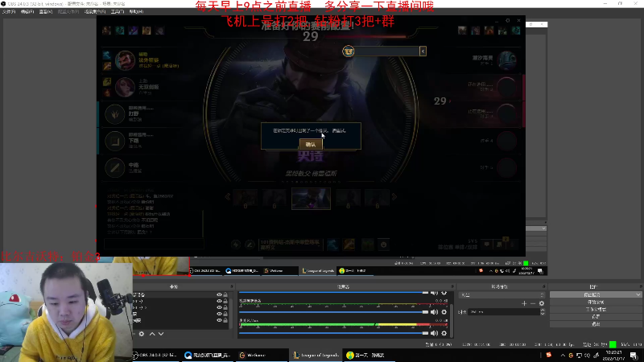This screenshot has width=644, height=362.
Task: Click 退出 exit button in controls
Action: coord(596,324)
